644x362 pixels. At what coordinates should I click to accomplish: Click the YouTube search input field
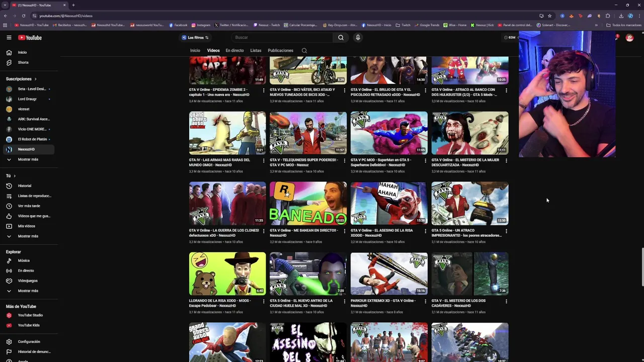click(x=282, y=37)
